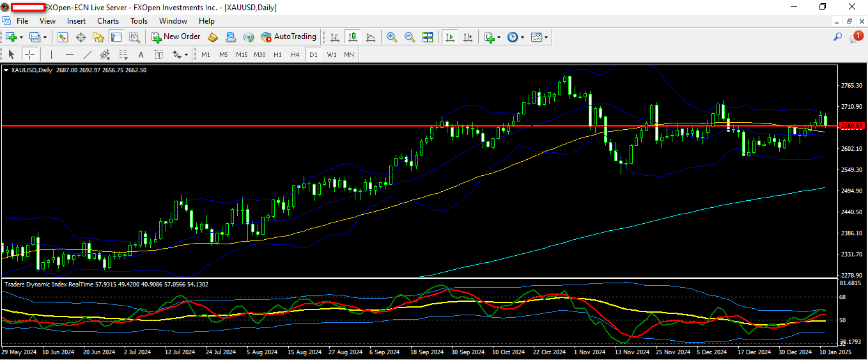868x360 pixels.
Task: Switch chart to line chart mode
Action: 371,37
